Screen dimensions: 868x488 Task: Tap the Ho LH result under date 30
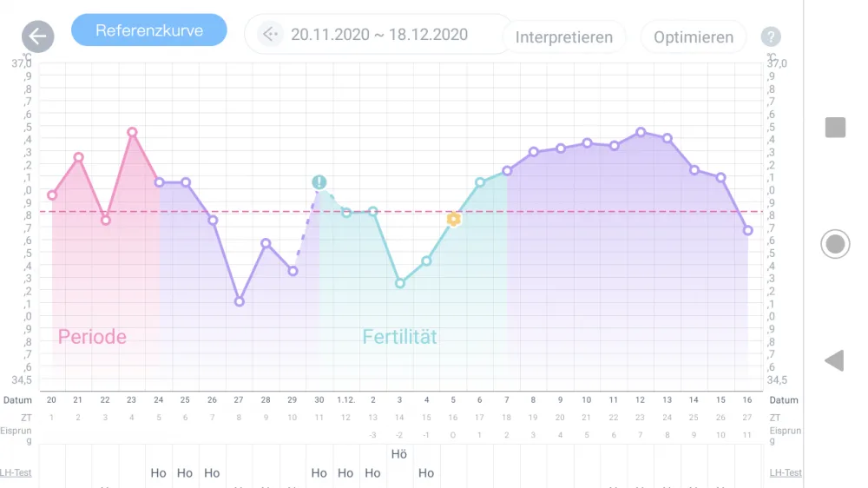tap(319, 473)
